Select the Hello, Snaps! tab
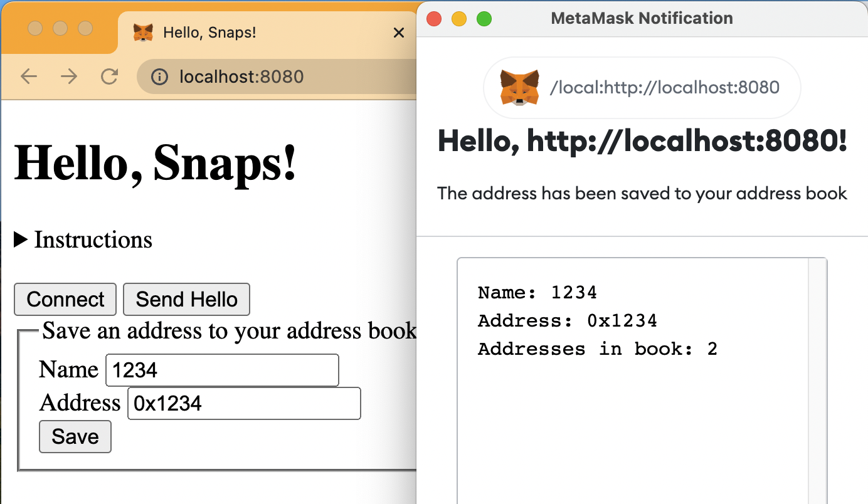Screen dimensions: 868x504 pos(267,33)
